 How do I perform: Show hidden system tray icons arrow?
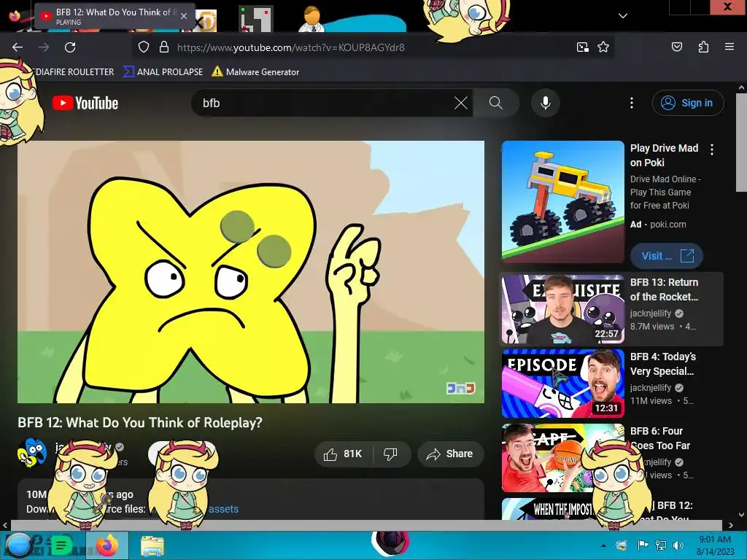tap(603, 545)
